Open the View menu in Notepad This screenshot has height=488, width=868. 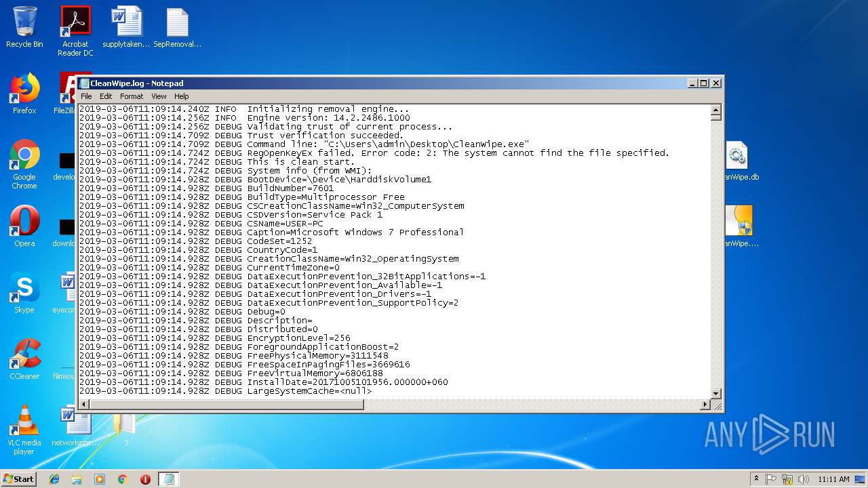[x=159, y=96]
